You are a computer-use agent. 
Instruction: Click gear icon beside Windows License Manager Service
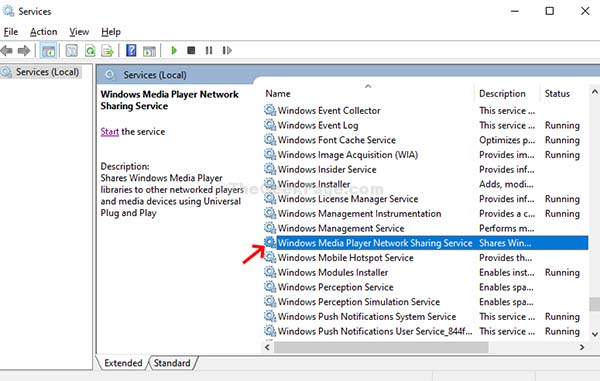(270, 199)
